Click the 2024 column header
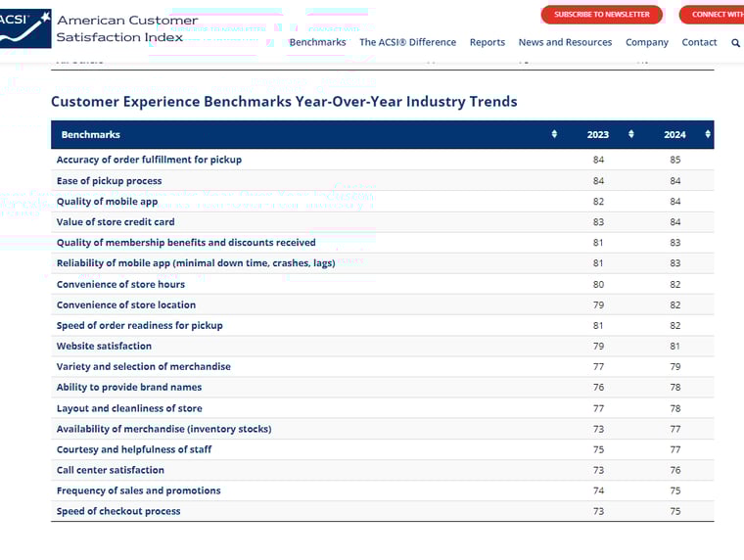This screenshot has width=744, height=560. [x=674, y=135]
